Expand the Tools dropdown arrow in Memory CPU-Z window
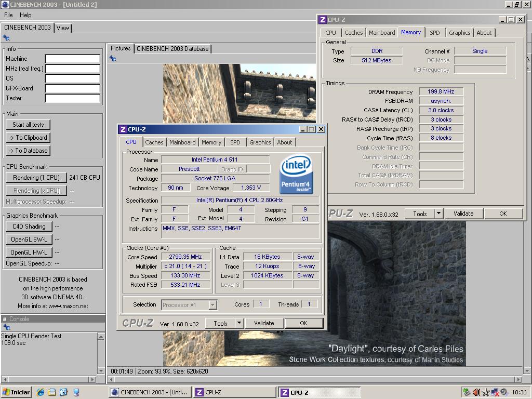This screenshot has width=532, height=399. point(438,214)
